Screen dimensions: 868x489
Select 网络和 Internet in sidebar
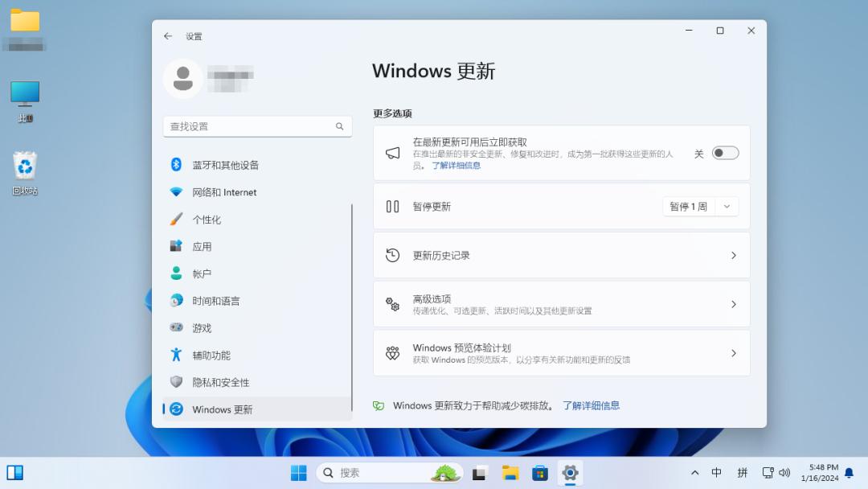click(x=257, y=191)
